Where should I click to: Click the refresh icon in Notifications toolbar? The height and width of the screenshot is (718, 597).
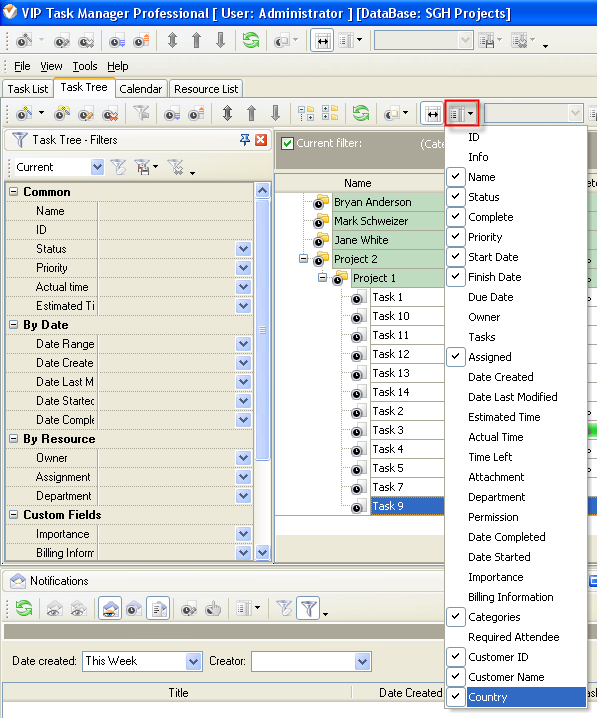[24, 609]
